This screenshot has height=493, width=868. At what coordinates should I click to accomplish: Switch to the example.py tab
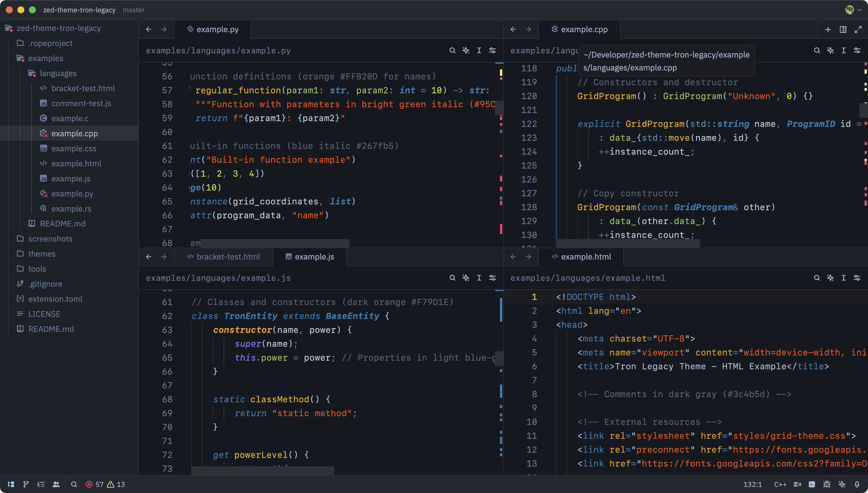coord(213,30)
